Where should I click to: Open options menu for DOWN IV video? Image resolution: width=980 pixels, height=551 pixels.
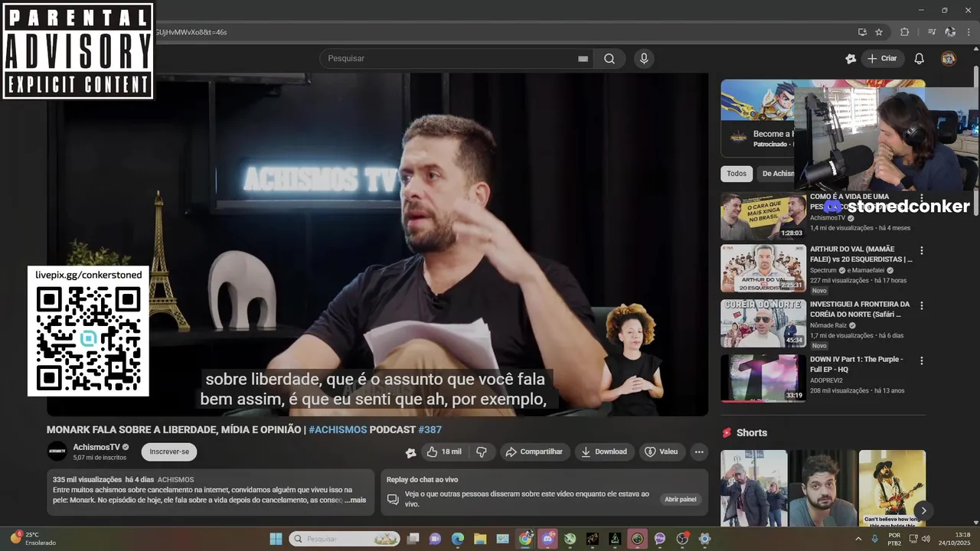922,361
